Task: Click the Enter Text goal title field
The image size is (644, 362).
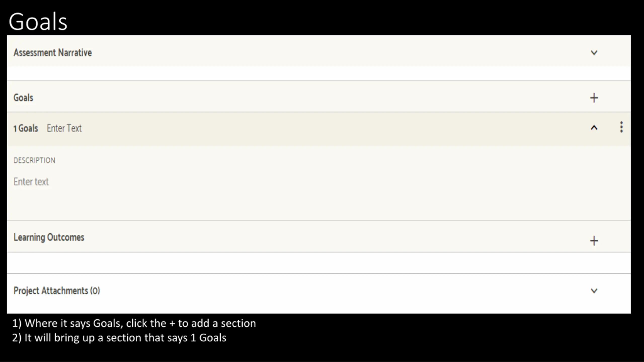Action: click(64, 128)
